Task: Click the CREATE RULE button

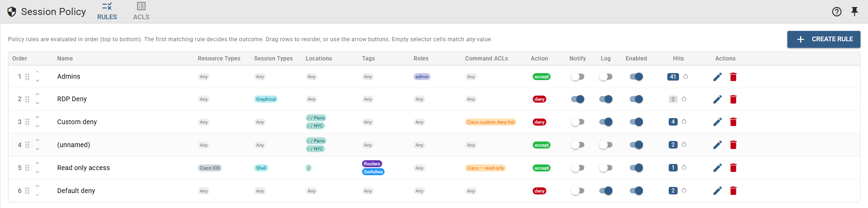Action: [823, 39]
